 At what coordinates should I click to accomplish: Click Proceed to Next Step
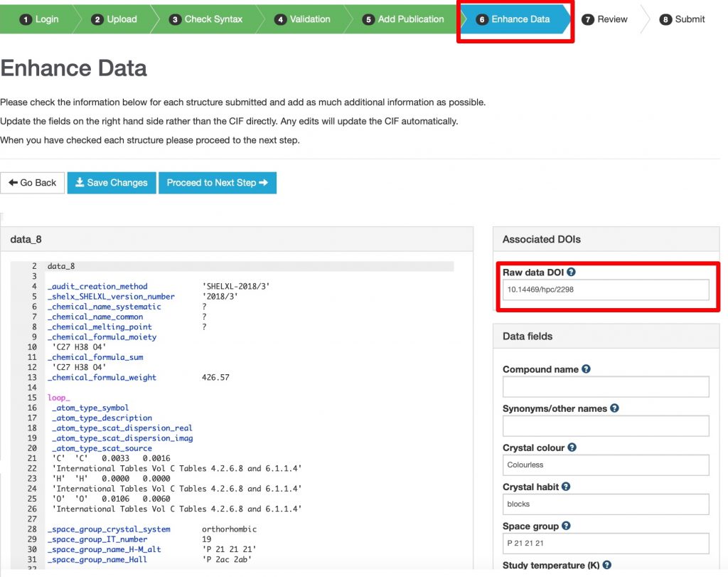point(217,183)
